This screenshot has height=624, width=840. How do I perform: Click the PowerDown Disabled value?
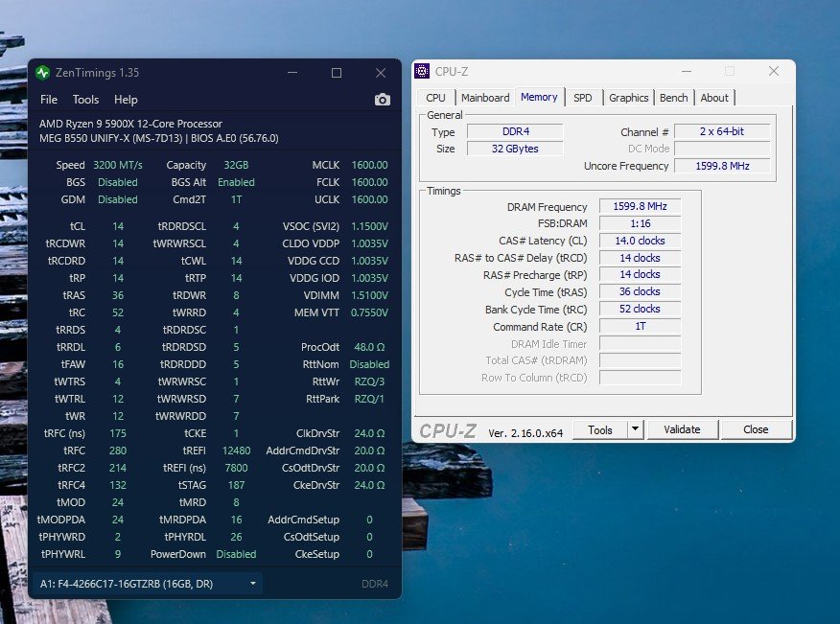coord(236,554)
